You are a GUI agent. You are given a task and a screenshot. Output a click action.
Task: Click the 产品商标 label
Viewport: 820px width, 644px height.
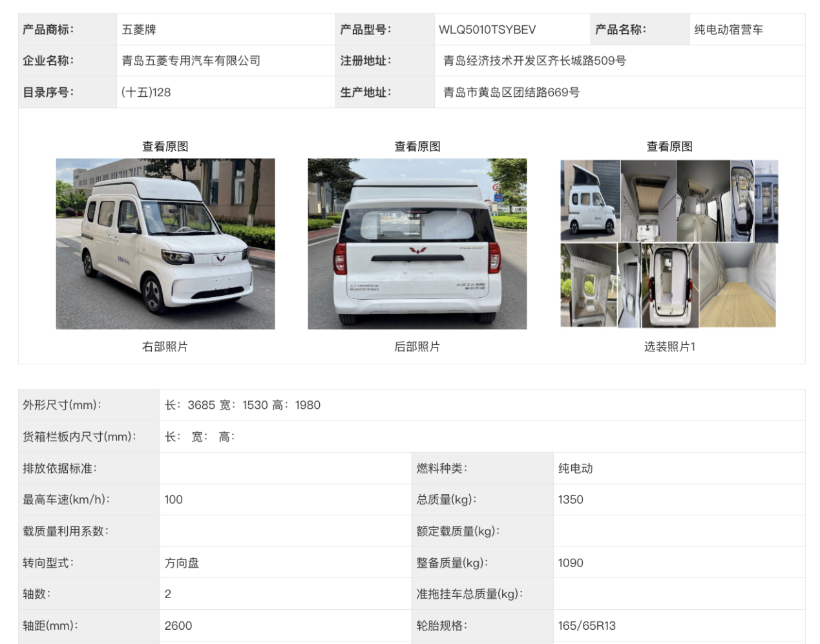(48, 30)
